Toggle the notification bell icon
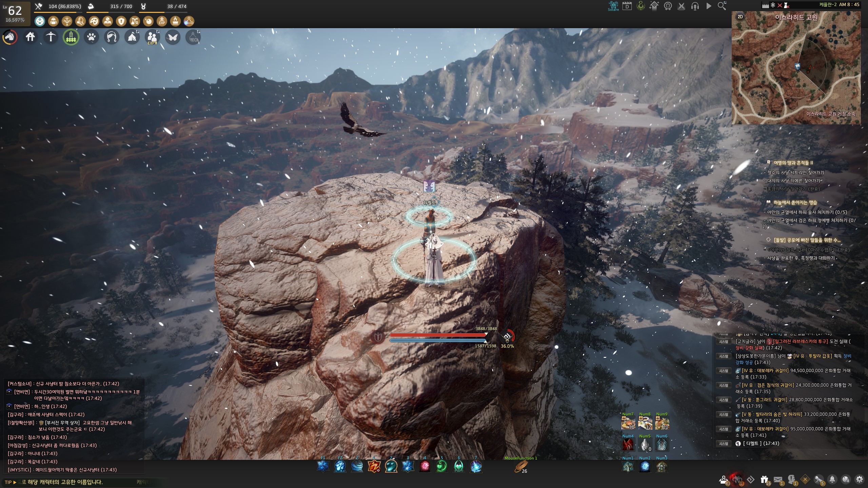This screenshot has width=868, height=488. point(832,480)
